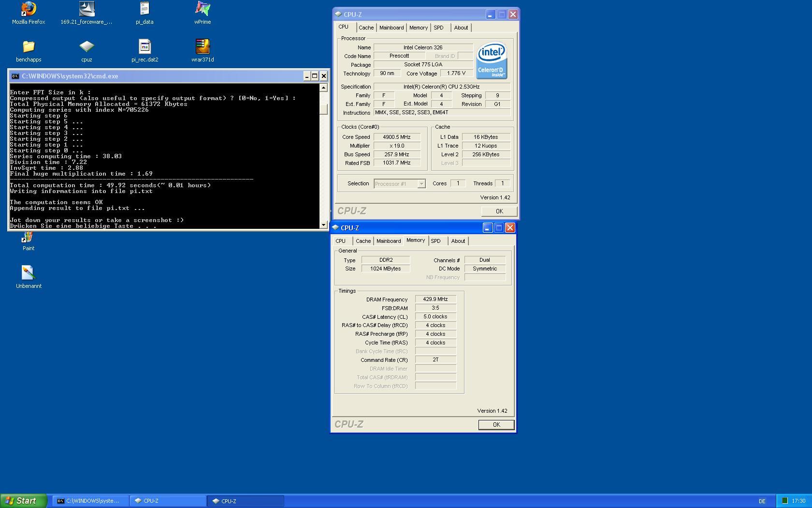Click the Channels # Dual field

(485, 260)
